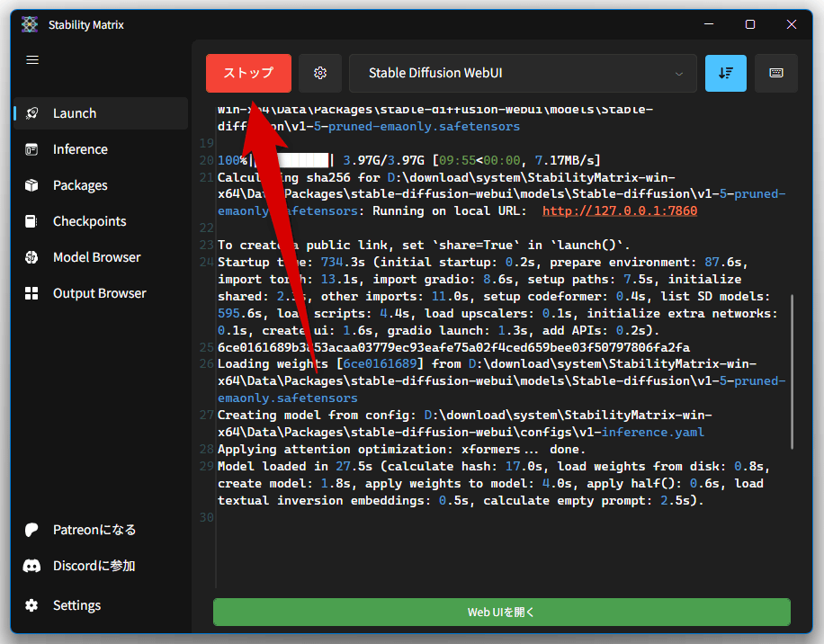This screenshot has height=644, width=824.
Task: Open the Model Browser page
Action: (101, 257)
